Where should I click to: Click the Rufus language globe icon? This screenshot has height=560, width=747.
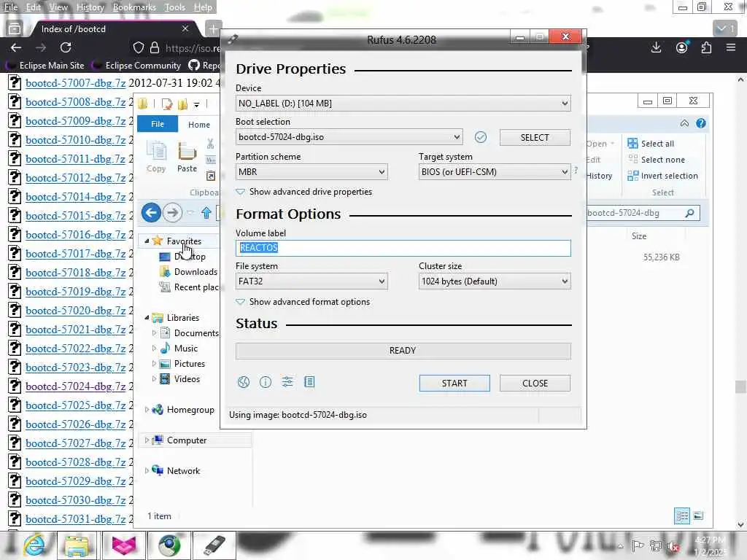pyautogui.click(x=244, y=382)
